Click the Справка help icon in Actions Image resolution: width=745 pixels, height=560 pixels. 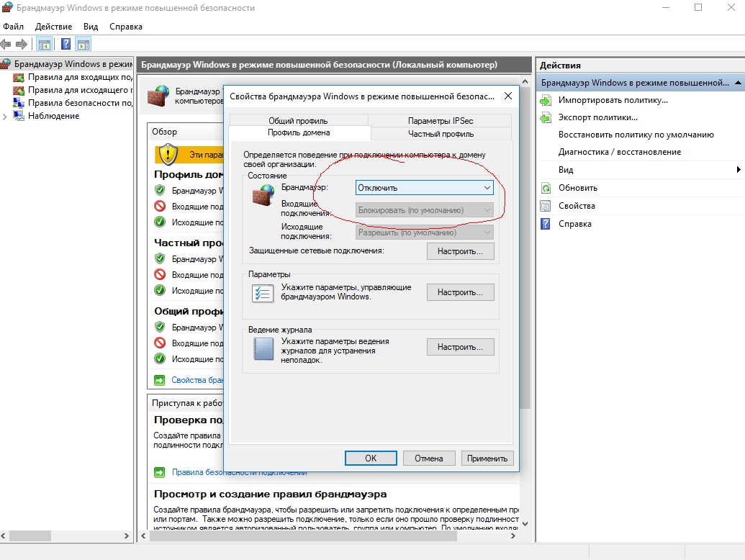546,224
